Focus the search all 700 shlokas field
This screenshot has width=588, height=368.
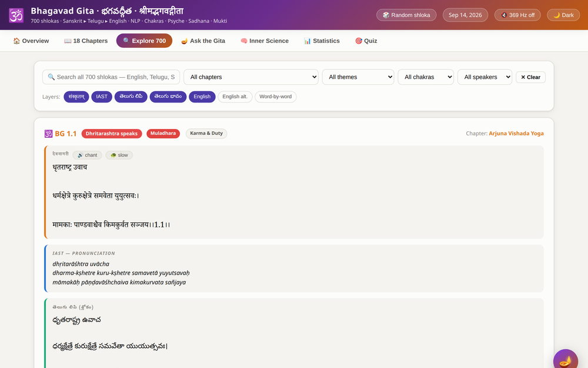point(111,77)
